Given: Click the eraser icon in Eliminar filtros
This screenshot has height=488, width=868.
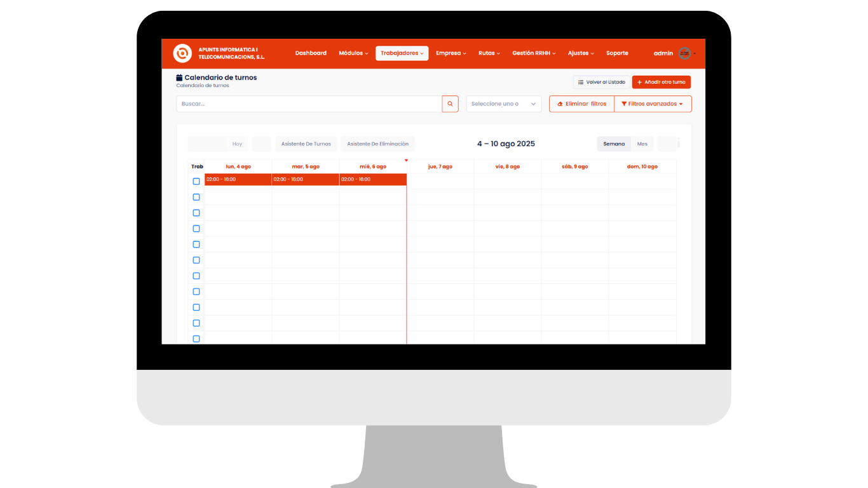Looking at the screenshot, I should (x=560, y=104).
